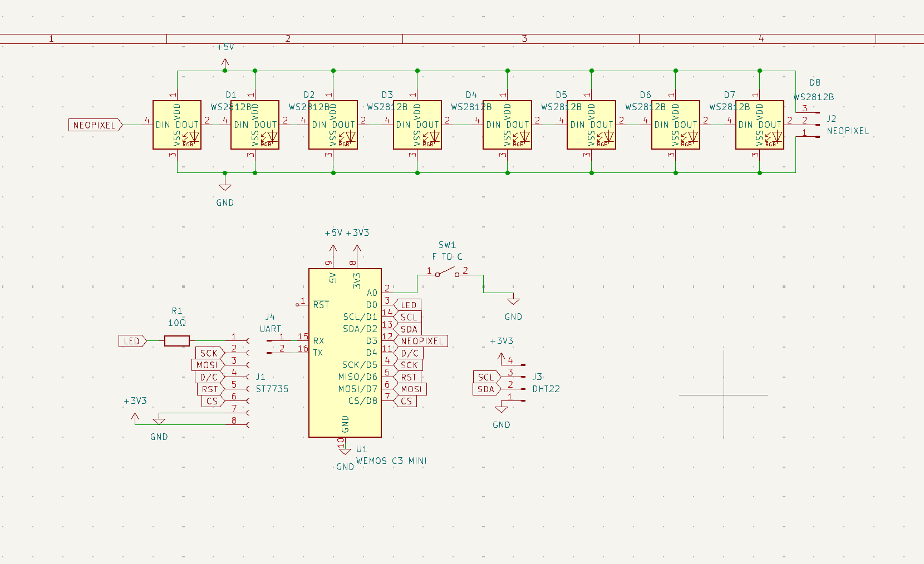Click the DHT22 value text
This screenshot has height=564, width=924.
(x=546, y=389)
